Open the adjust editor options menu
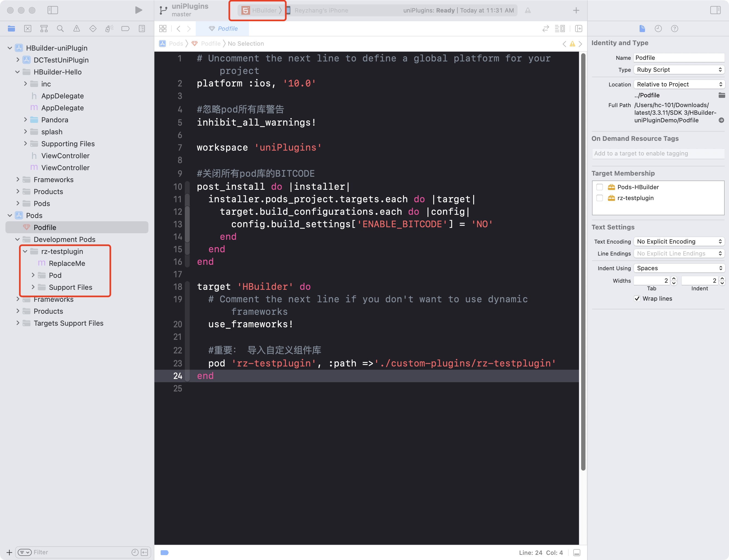 click(560, 29)
